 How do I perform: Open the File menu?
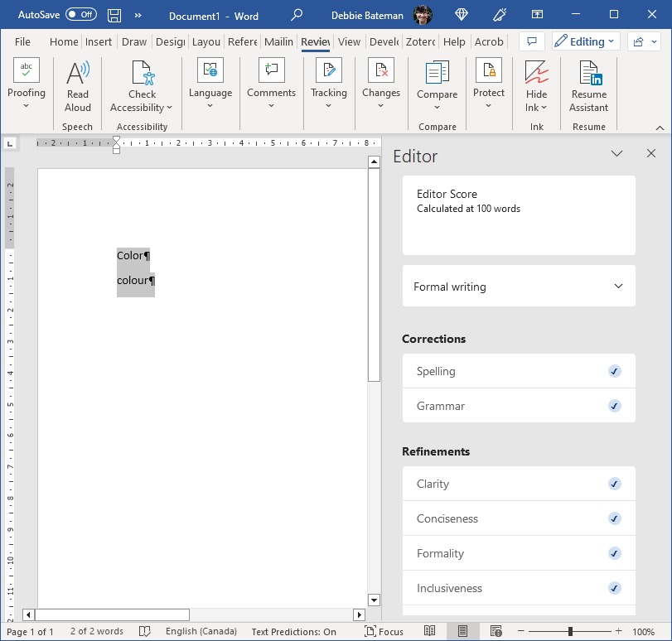point(22,42)
